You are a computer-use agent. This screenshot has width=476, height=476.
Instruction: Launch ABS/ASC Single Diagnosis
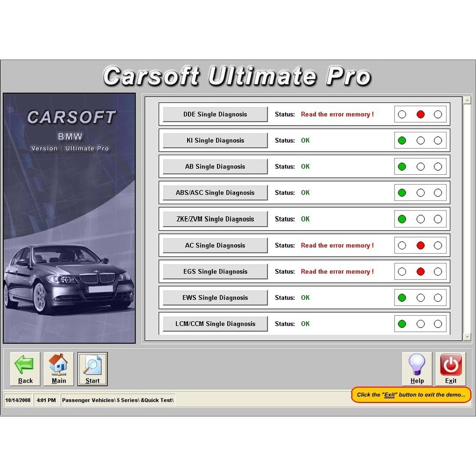215,193
